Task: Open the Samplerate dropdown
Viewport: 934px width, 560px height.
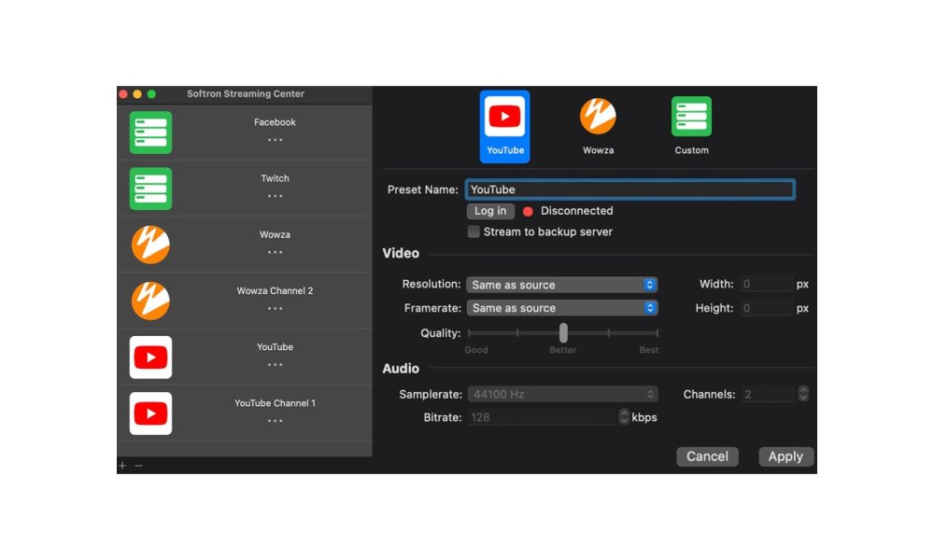Action: pyautogui.click(x=562, y=394)
